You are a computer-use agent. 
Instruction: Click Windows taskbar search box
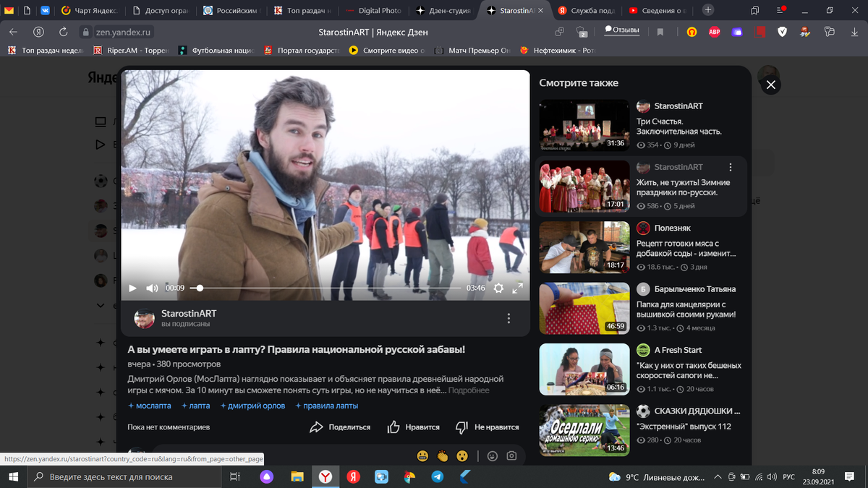tap(126, 476)
